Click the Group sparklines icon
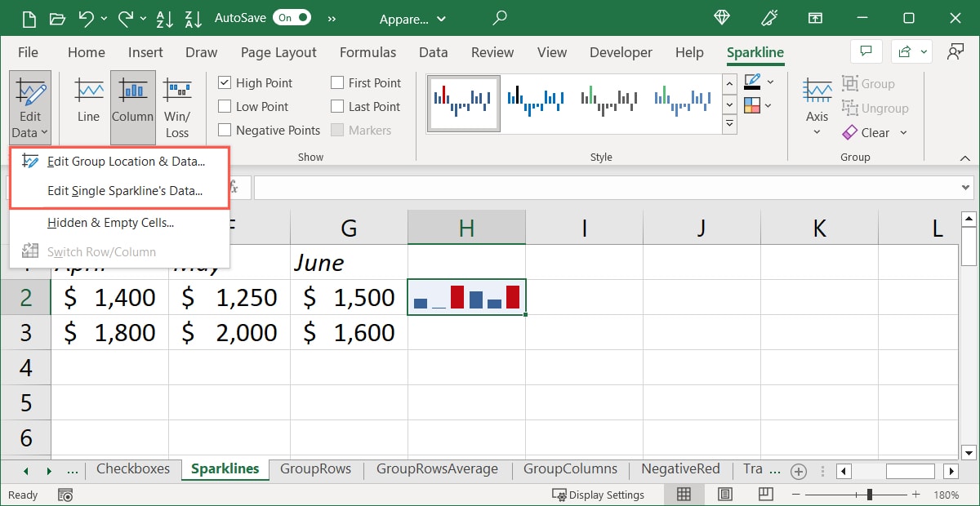Viewport: 980px width, 506px height. (x=869, y=83)
